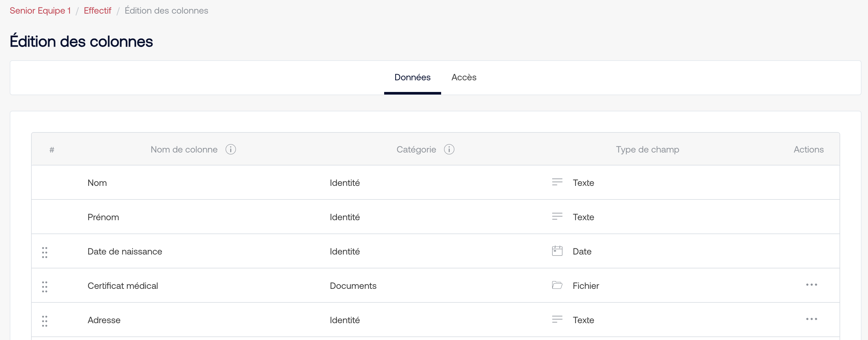Screen dimensions: 868x340
Task: Click the Type de champ column header
Action: 647,149
